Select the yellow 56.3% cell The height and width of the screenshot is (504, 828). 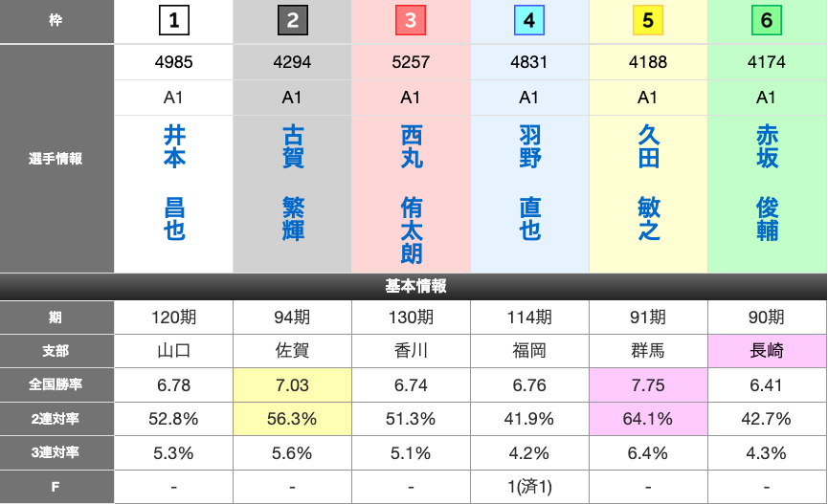pos(292,419)
